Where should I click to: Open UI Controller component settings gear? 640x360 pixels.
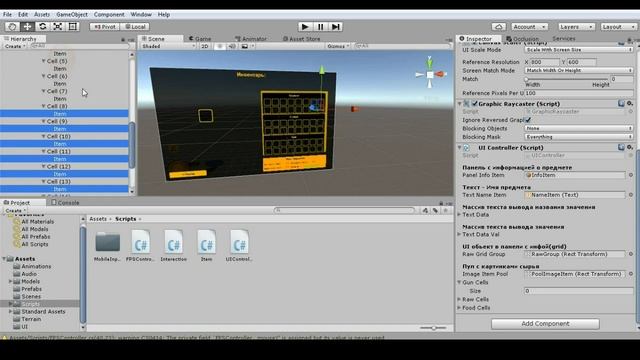coord(630,147)
